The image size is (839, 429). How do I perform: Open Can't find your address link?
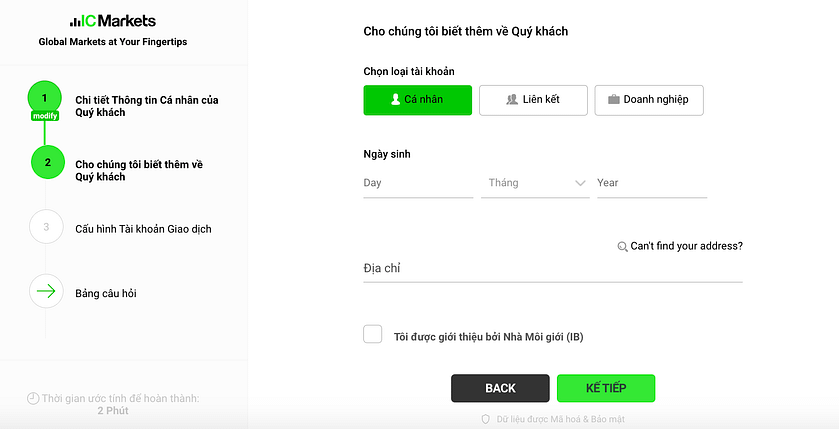[686, 246]
